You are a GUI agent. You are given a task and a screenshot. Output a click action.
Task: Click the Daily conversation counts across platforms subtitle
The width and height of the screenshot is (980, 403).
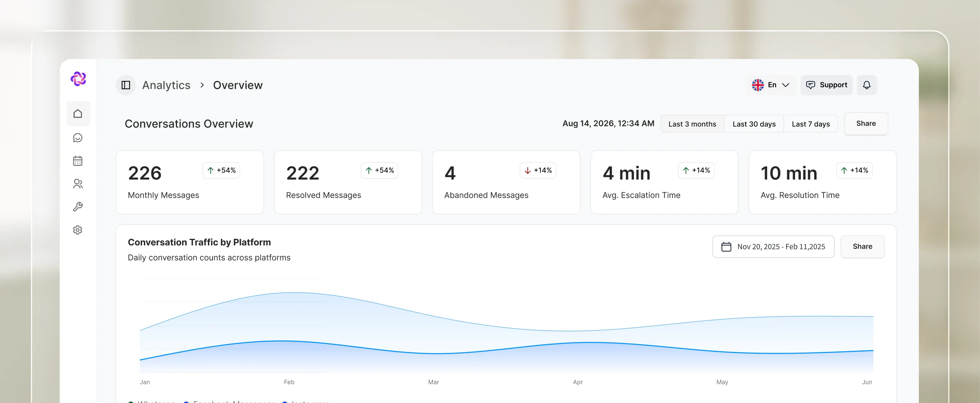pyautogui.click(x=209, y=258)
